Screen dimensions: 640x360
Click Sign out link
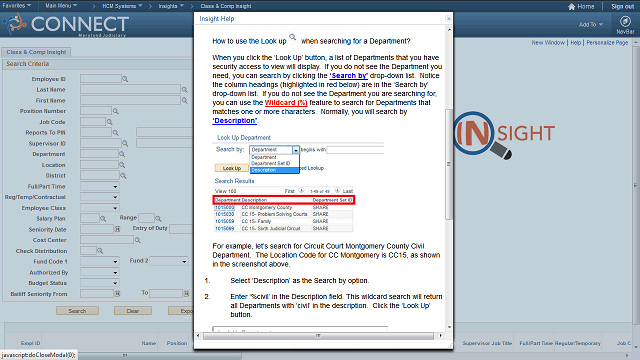tap(622, 7)
